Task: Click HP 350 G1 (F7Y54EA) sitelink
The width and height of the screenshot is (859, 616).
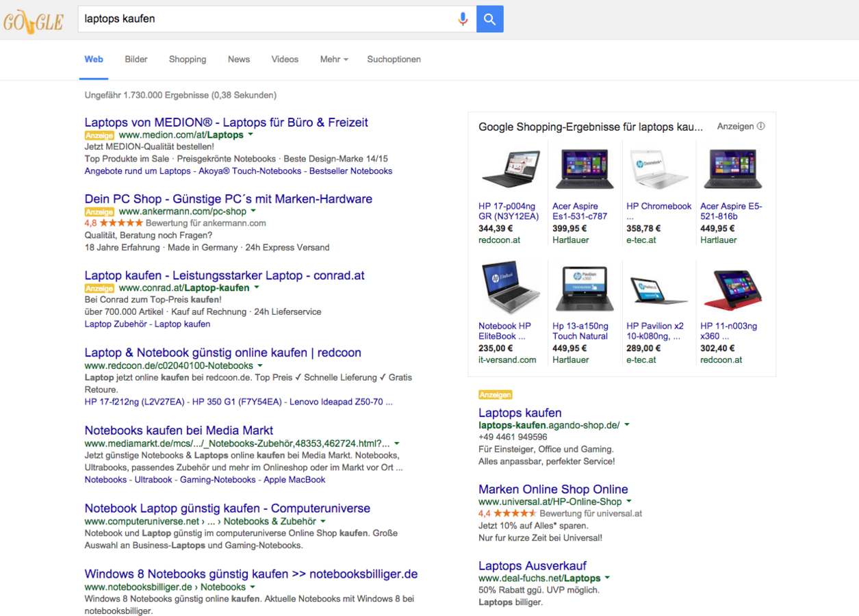Action: tap(237, 402)
